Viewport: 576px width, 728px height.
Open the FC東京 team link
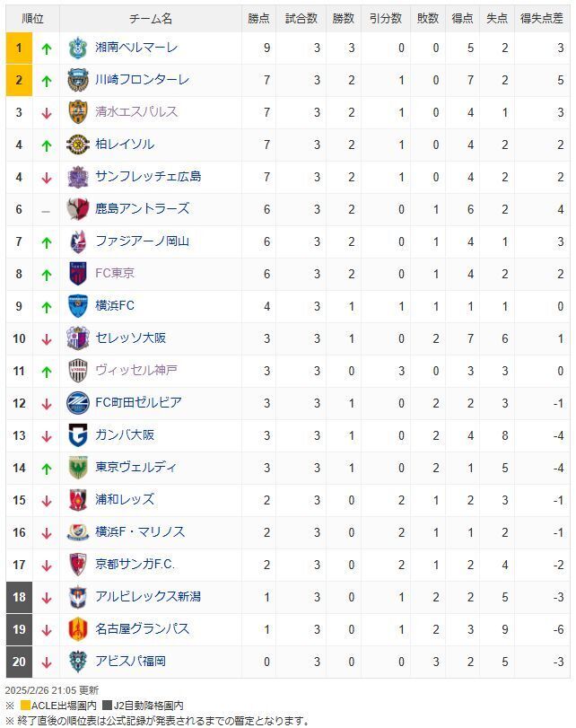pos(115,273)
